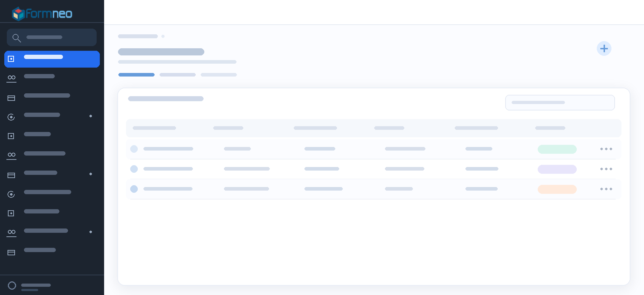This screenshot has height=295, width=644.
Task: Open the three-dot menu beside the purple badge
Action: click(x=606, y=169)
